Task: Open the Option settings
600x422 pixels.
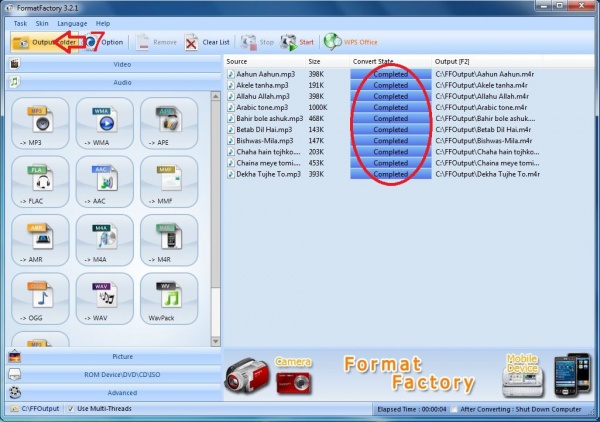Action: point(105,42)
